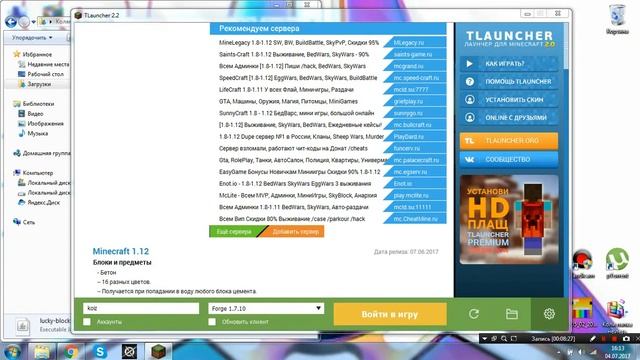Select Загрузки in Explorer sidebar
The height and width of the screenshot is (360, 640).
coord(39,84)
